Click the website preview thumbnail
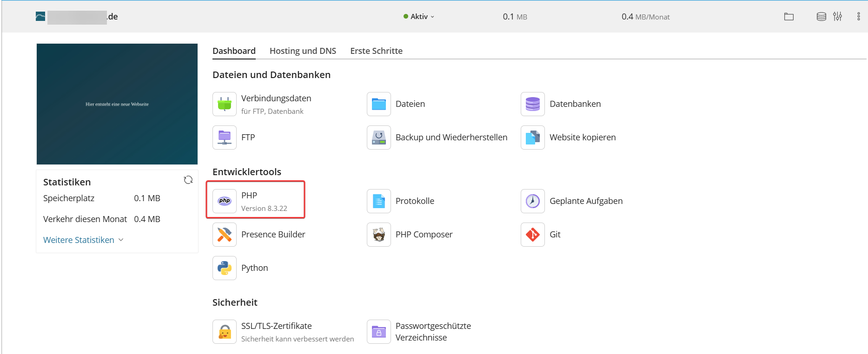Viewport: 868px width, 354px height. point(117,104)
